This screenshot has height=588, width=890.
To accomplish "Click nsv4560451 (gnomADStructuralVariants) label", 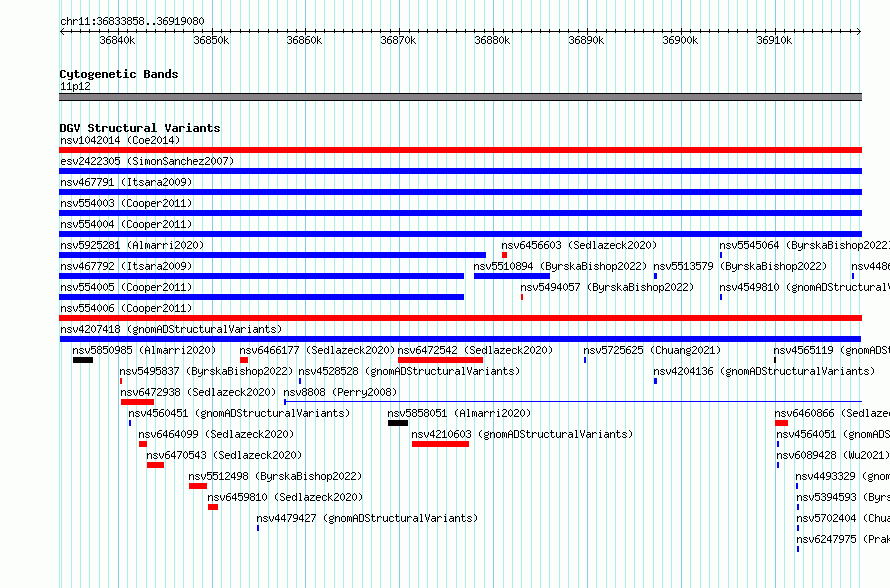I will pyautogui.click(x=239, y=413).
